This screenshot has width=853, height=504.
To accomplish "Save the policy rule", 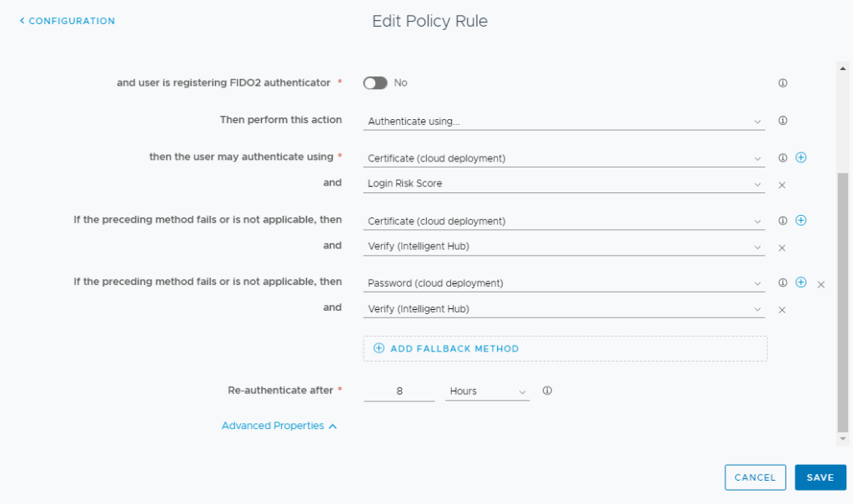I will pyautogui.click(x=820, y=477).
